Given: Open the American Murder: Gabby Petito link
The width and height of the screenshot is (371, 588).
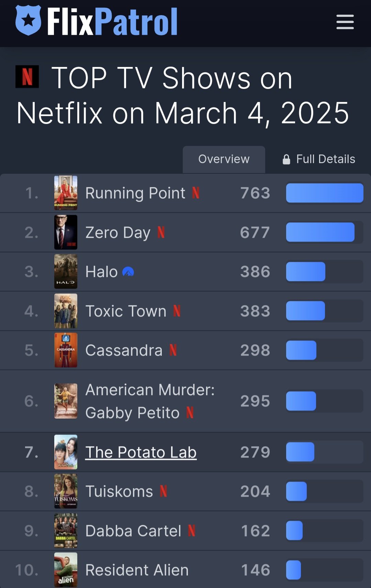Looking at the screenshot, I should [150, 401].
